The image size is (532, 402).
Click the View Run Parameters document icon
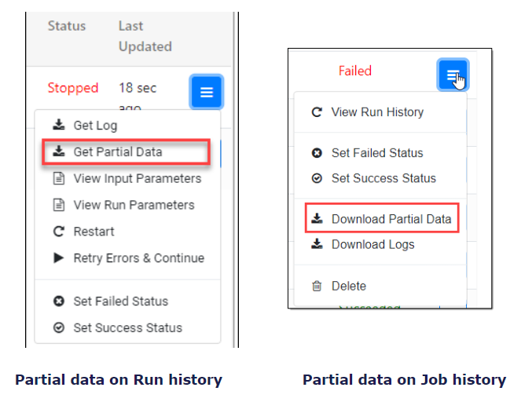[59, 205]
